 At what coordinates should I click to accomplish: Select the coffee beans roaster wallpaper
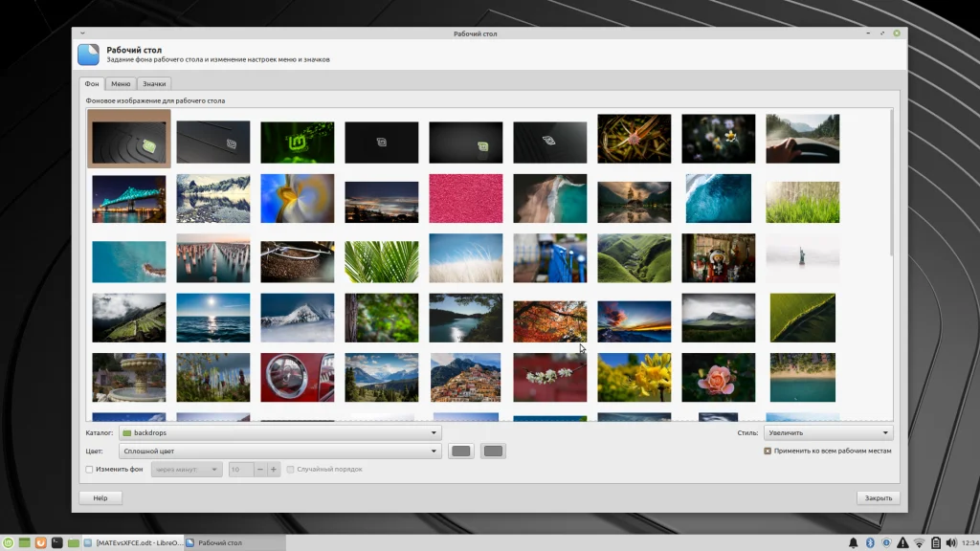(298, 262)
